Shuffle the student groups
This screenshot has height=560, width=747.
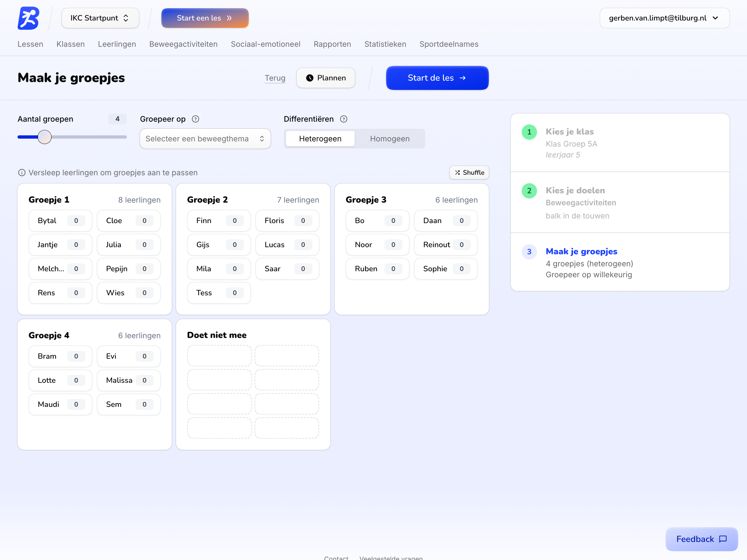pyautogui.click(x=469, y=173)
